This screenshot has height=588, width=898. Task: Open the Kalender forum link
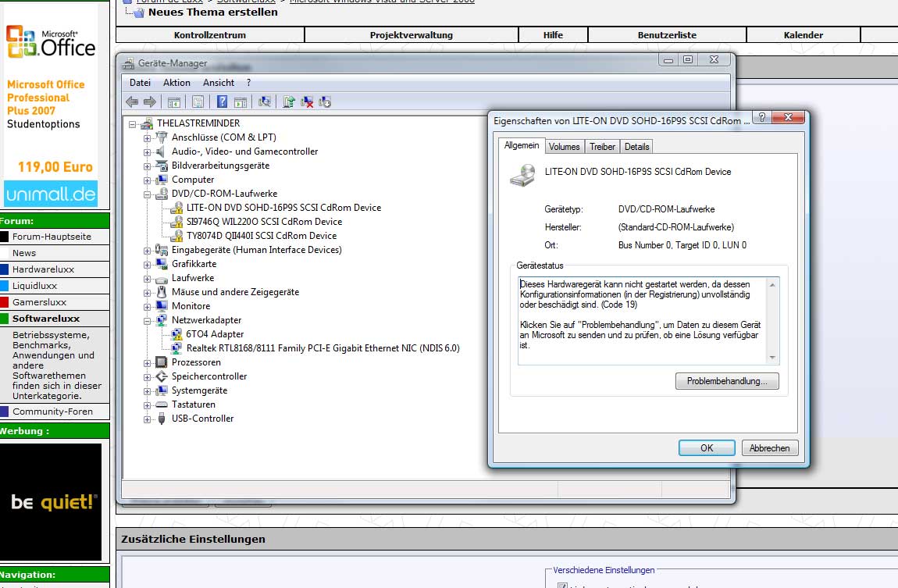(x=803, y=35)
